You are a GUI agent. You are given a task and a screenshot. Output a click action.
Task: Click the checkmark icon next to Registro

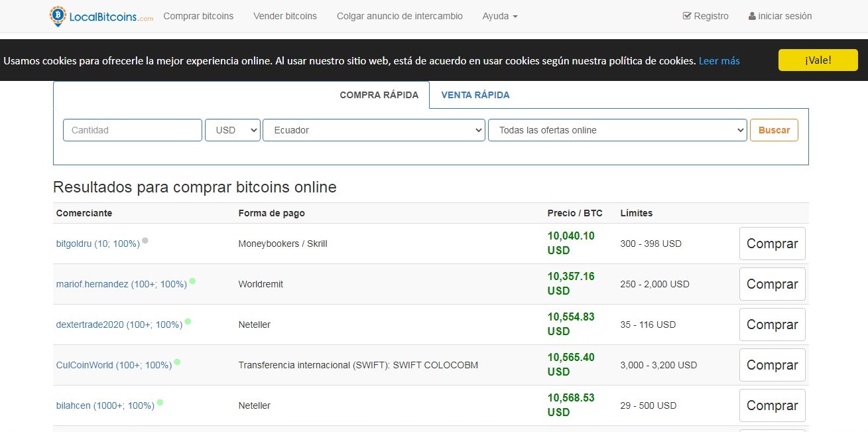687,15
